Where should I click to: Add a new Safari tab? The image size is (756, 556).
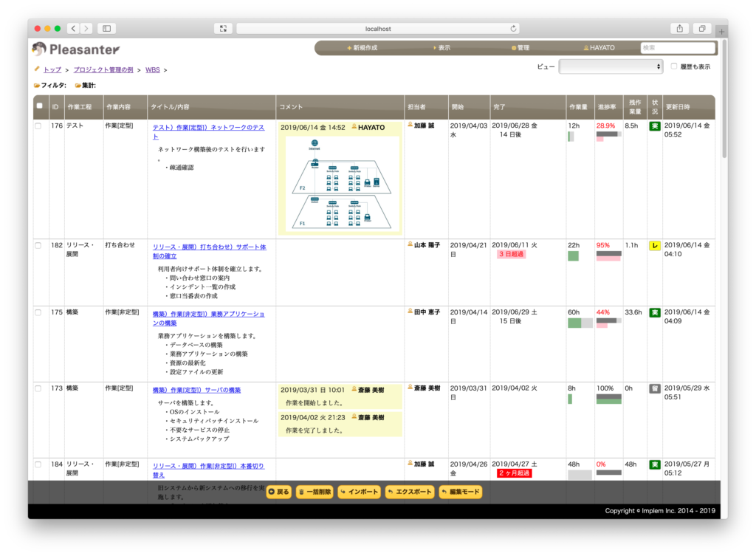tap(721, 32)
